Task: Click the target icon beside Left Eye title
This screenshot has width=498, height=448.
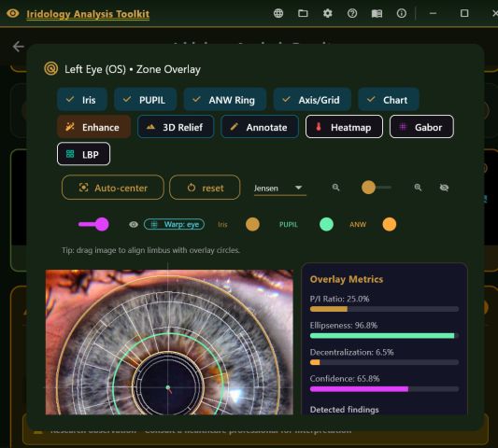Action: coord(51,68)
